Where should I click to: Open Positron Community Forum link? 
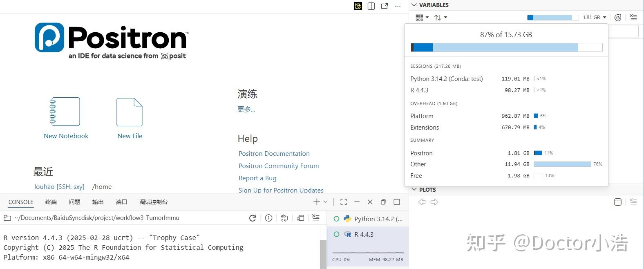(x=279, y=166)
